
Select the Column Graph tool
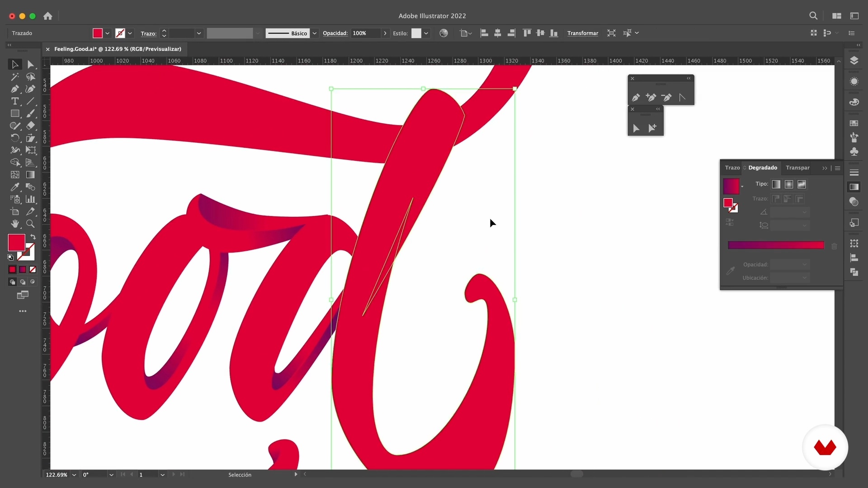pyautogui.click(x=30, y=199)
